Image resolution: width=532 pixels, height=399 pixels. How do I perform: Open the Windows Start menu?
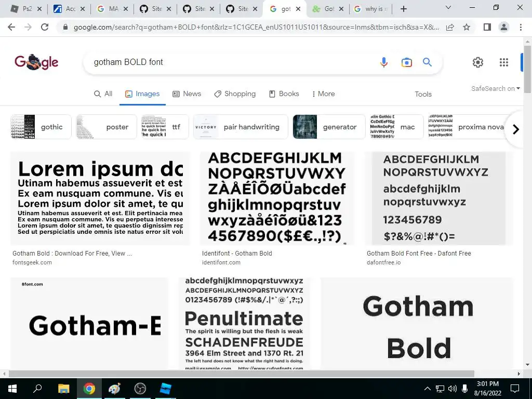tap(12, 389)
